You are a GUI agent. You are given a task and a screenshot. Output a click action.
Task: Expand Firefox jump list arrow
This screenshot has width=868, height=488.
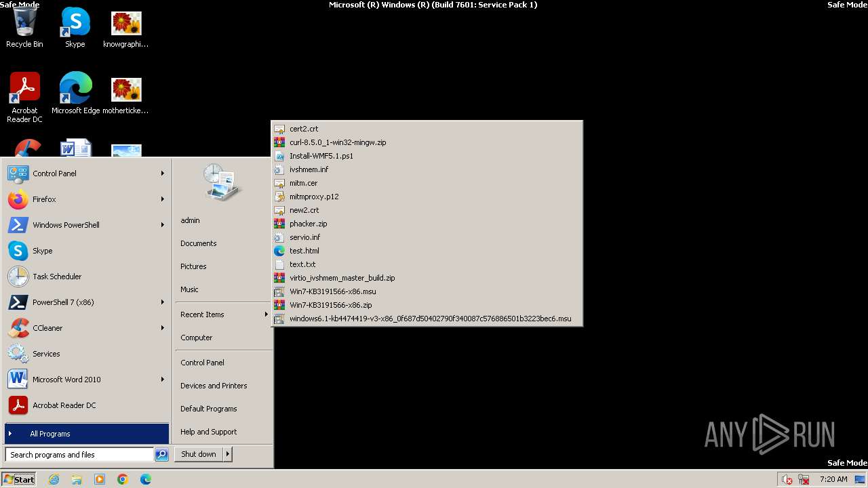point(163,199)
